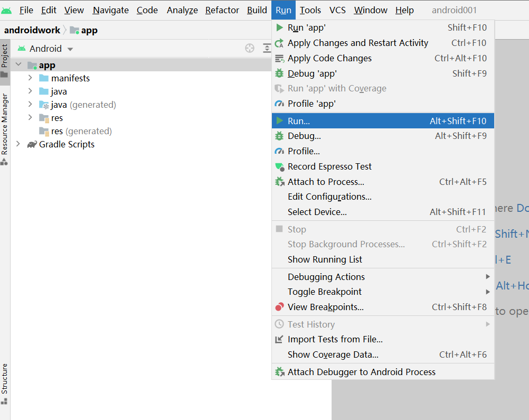Click Attach Debugger to Android Process icon
Image resolution: width=529 pixels, height=420 pixels.
pyautogui.click(x=280, y=372)
